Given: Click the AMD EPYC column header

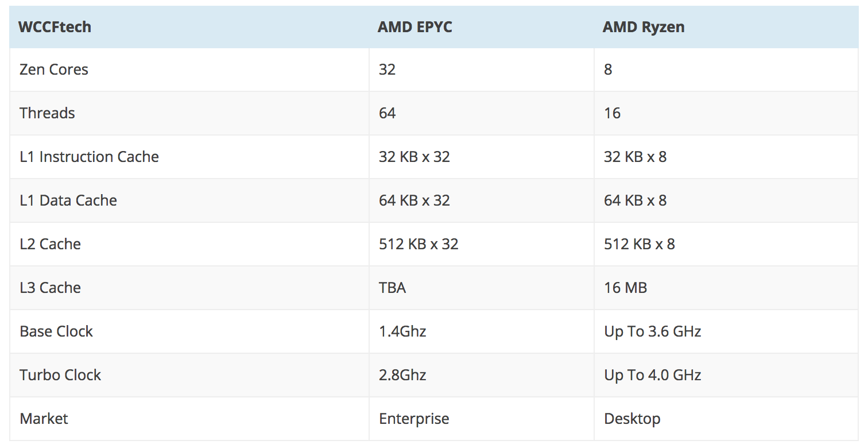Looking at the screenshot, I should click(414, 27).
